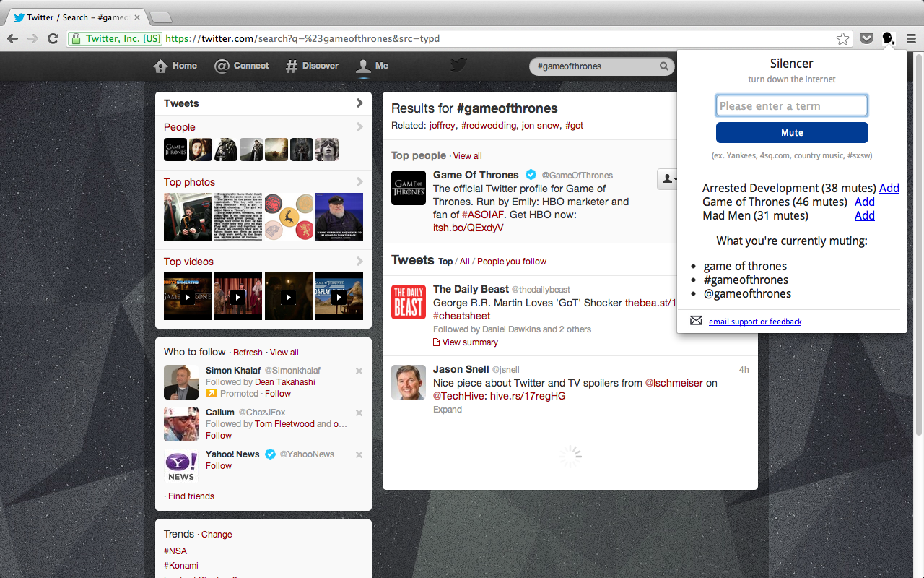Open the #NSA trend

pos(175,551)
